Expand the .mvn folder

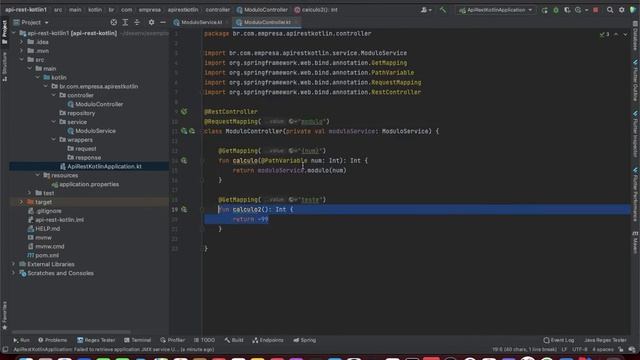pyautogui.click(x=21, y=51)
